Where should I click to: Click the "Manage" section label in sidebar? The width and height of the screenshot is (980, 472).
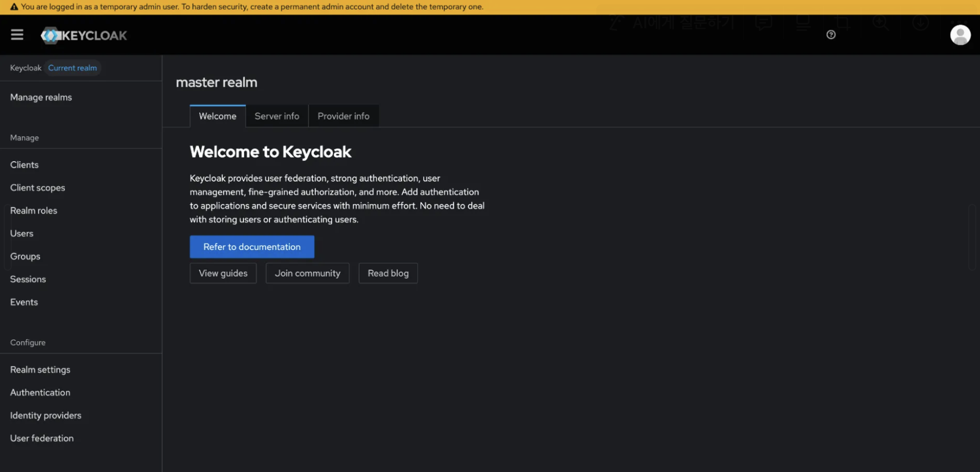tap(25, 138)
